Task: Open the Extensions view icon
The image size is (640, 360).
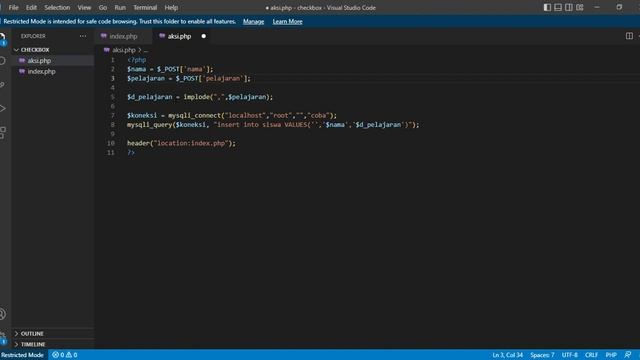Action: click(2, 133)
